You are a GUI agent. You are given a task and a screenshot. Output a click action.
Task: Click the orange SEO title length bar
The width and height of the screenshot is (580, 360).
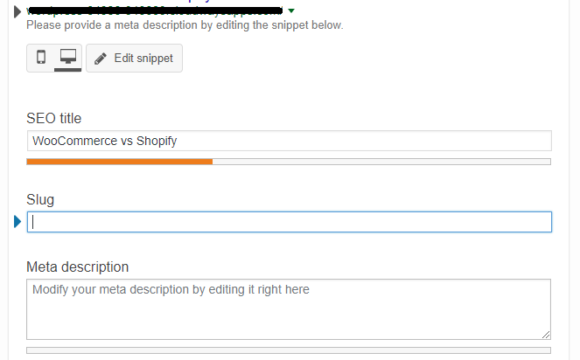(x=119, y=162)
